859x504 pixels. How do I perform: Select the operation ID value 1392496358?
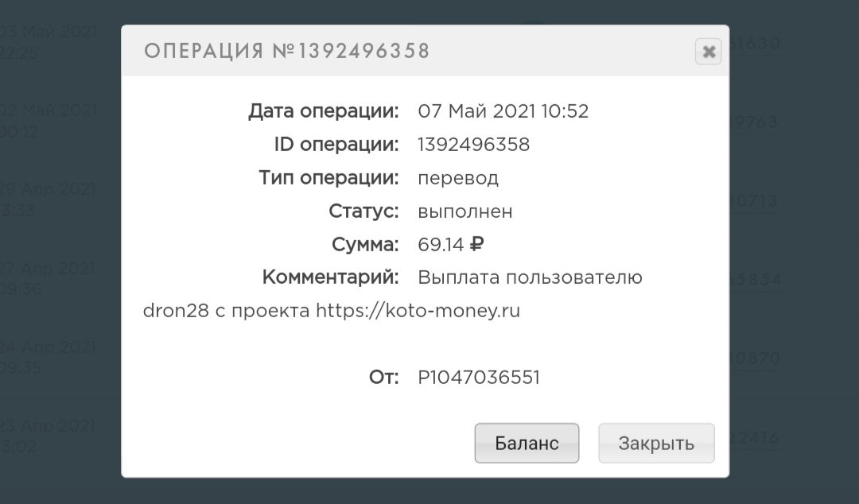[x=473, y=145]
